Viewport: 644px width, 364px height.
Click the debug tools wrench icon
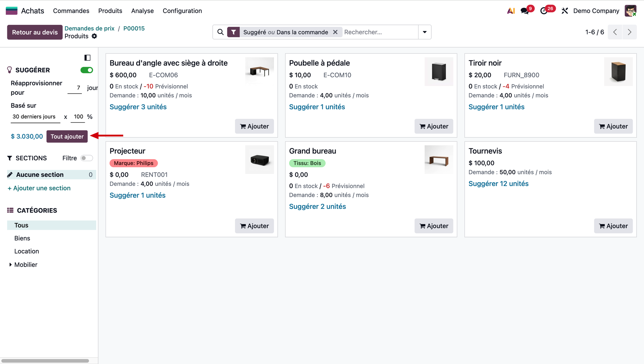point(565,11)
